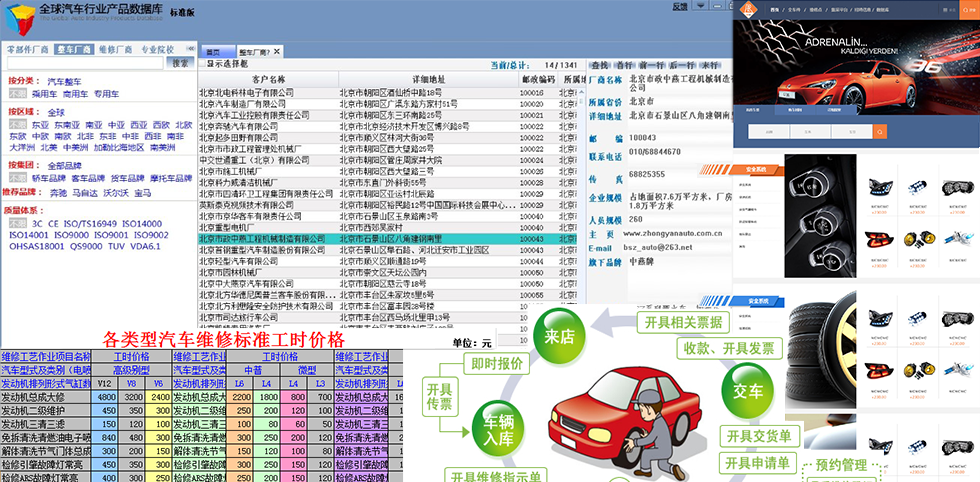Close the 整车厂商 tab with its X

276,51
